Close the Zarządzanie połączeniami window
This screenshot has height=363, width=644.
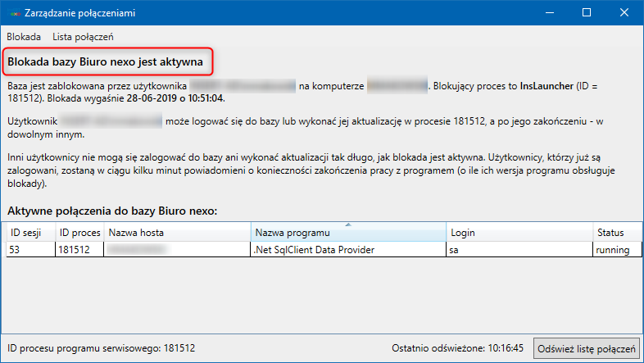pos(624,13)
